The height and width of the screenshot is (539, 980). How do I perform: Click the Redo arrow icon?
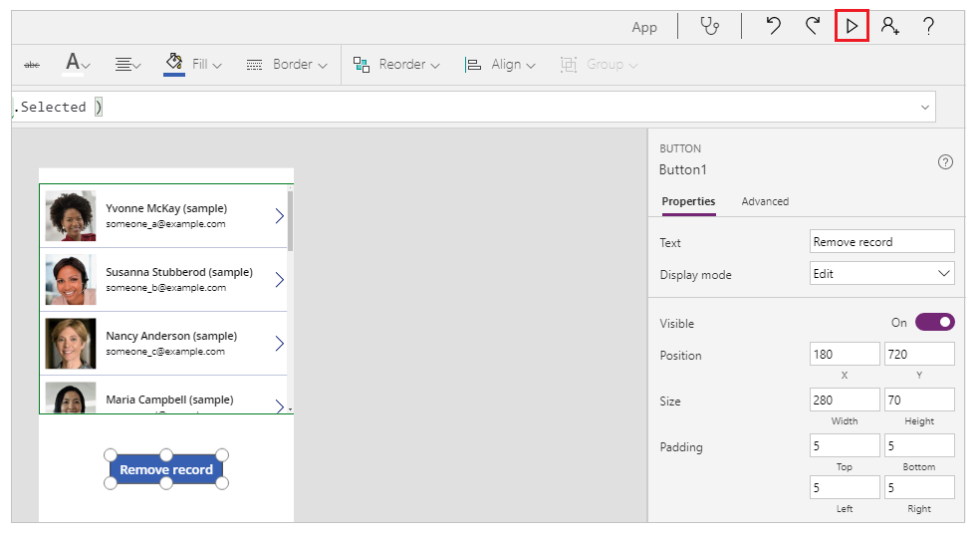click(x=813, y=27)
